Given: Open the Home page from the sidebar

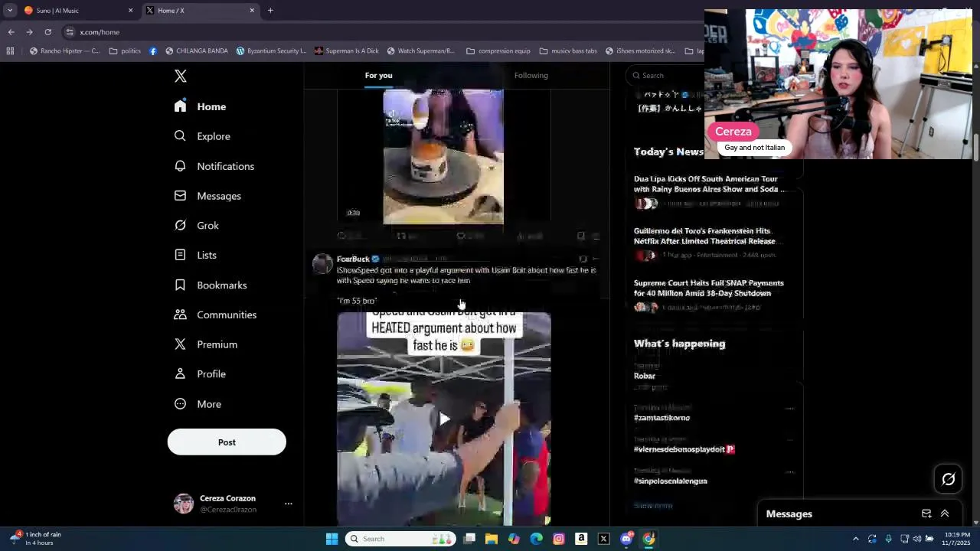Looking at the screenshot, I should point(200,106).
